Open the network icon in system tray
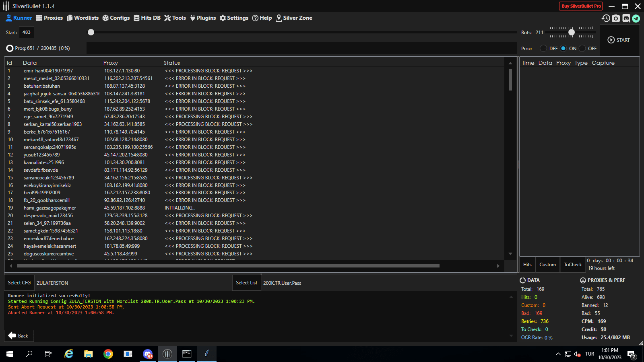Viewport: 644px width, 362px height. pyautogui.click(x=568, y=354)
